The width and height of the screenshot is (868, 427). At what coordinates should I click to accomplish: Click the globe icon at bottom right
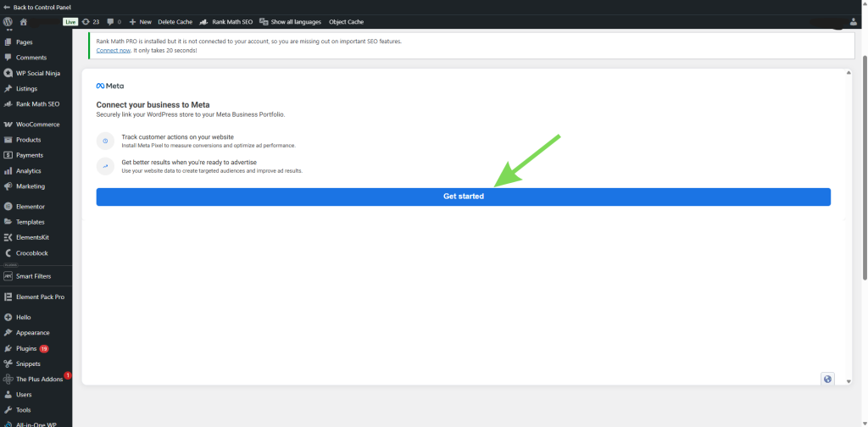(827, 379)
